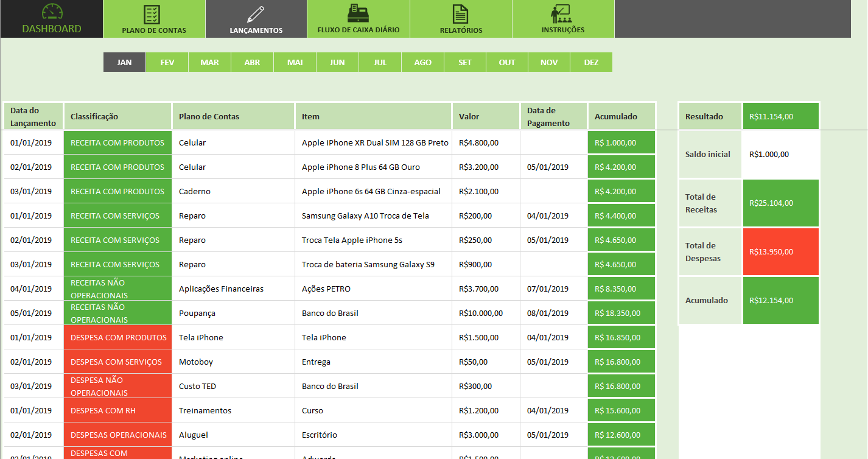This screenshot has width=868, height=459.
Task: Select the Poupança plan cell
Action: 234,313
